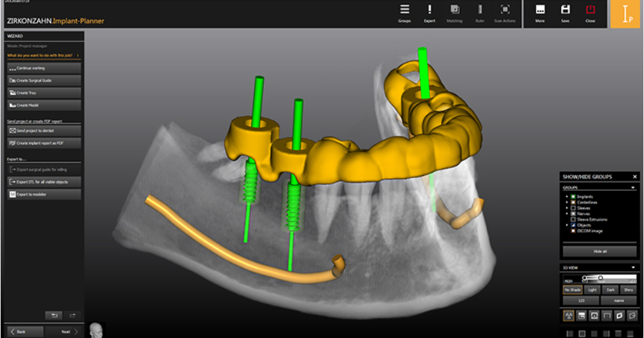The height and width of the screenshot is (338, 644).
Task: Click Export STL for all visible objects
Action: point(44,182)
